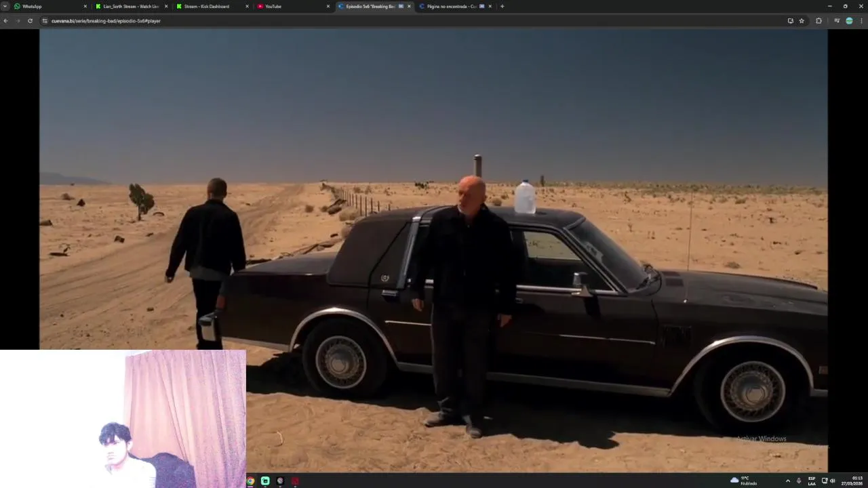
Task: Open Google Chrome from the taskbar
Action: pos(250,481)
